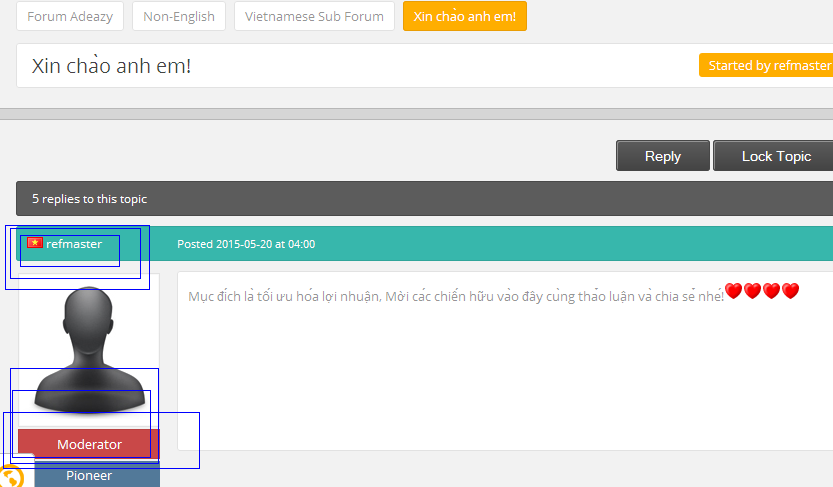
Task: Select the orange Xin chào anh em! breadcrumb
Action: click(465, 16)
